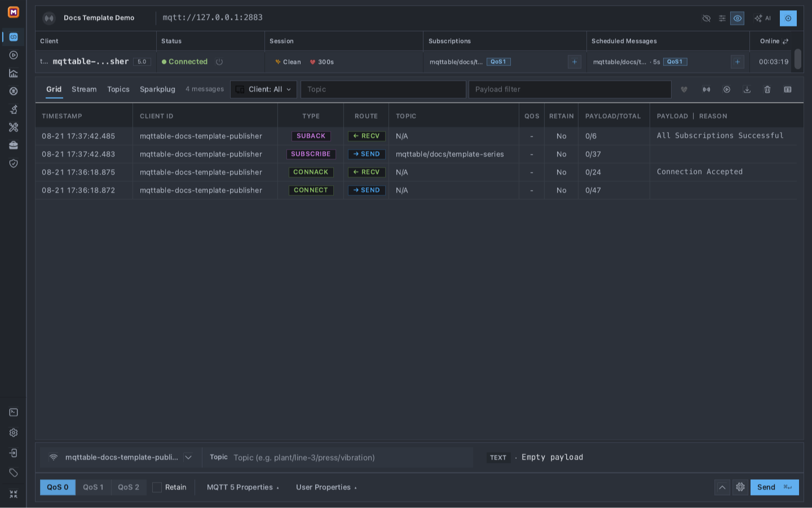Open the settings gear in sidebar
The width and height of the screenshot is (812, 508).
(x=14, y=433)
